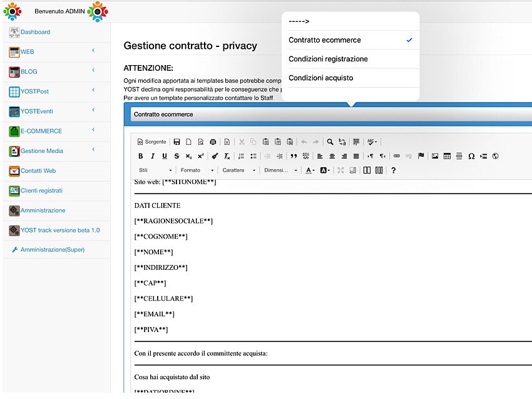Save the document with the save icon
Image resolution: width=532 pixels, height=399 pixels.
pos(177,142)
